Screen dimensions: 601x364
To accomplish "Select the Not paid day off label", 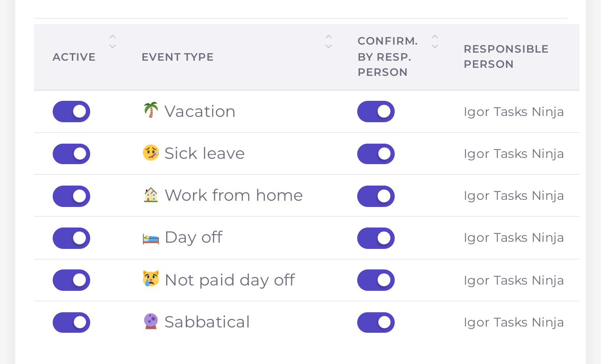I will click(x=230, y=280).
